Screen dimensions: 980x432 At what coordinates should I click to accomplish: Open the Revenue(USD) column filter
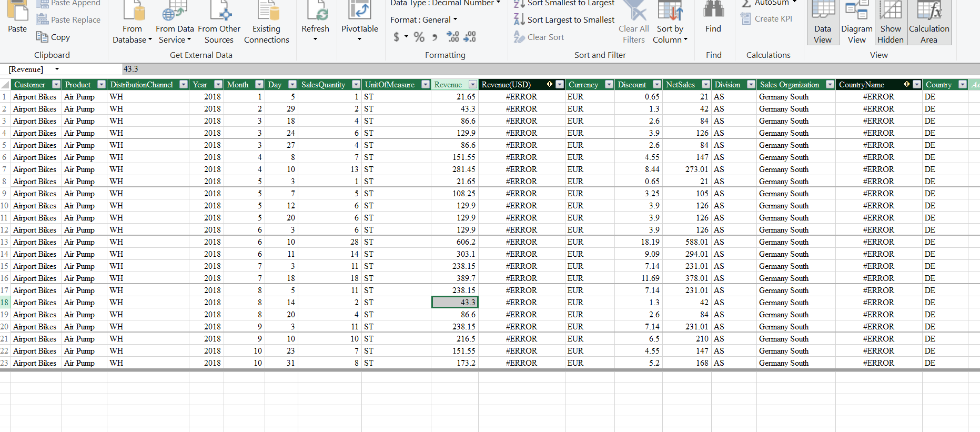coord(560,85)
